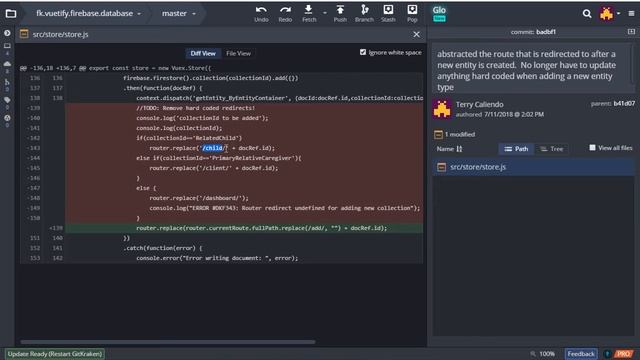Open search with the magnifier icon
Viewport: 640px width, 360px height.
click(x=587, y=13)
